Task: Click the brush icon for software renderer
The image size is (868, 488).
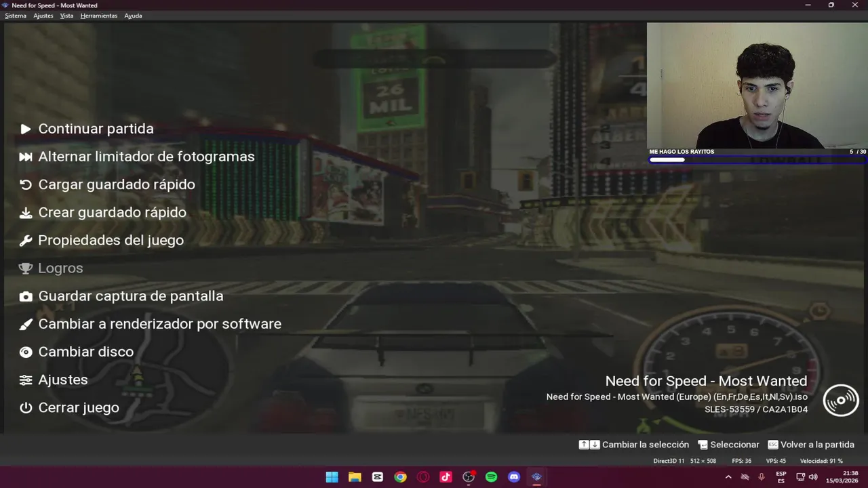Action: pos(26,324)
